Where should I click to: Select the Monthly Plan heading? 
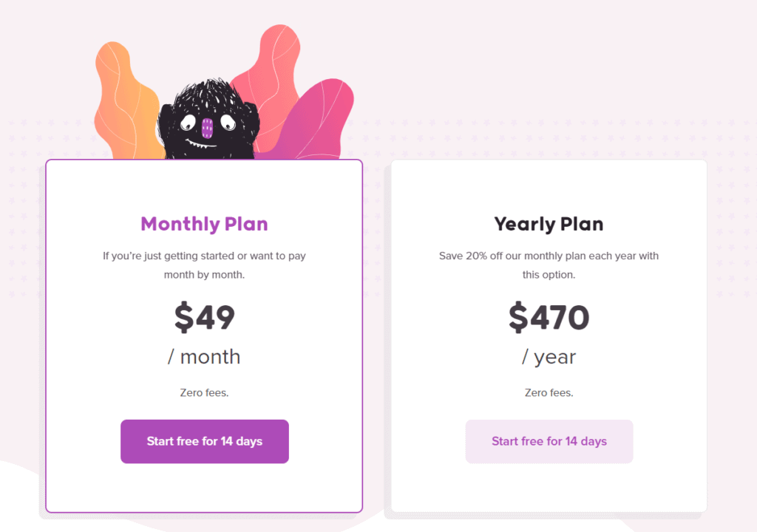click(204, 224)
